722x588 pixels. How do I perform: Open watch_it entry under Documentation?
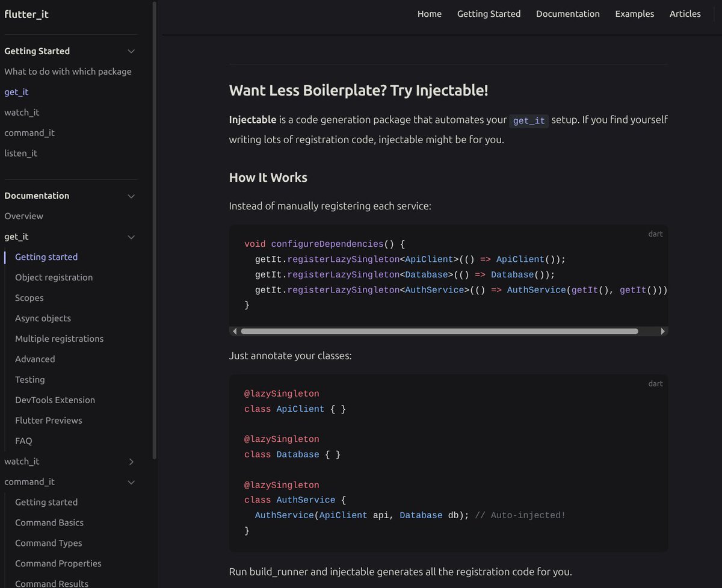point(22,462)
